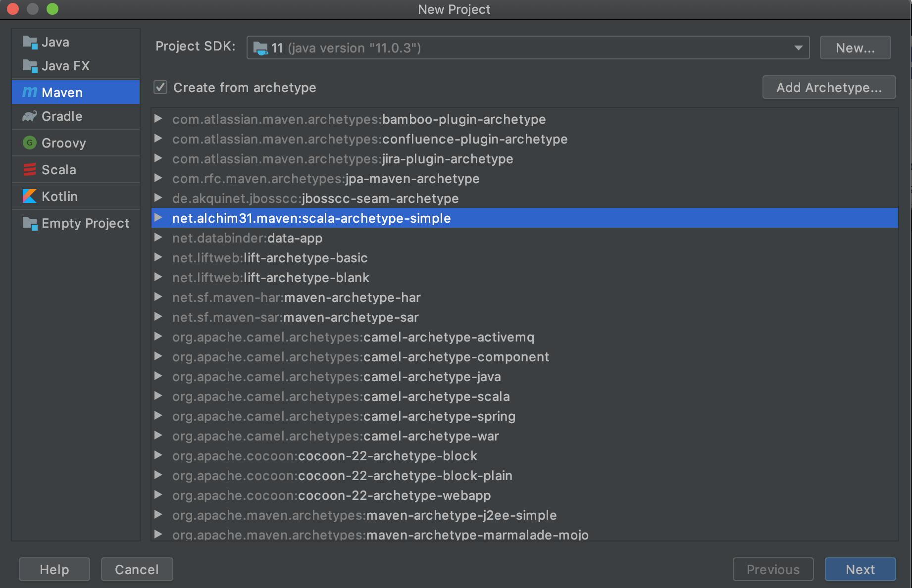Click the Help button
This screenshot has height=588, width=912.
54,570
